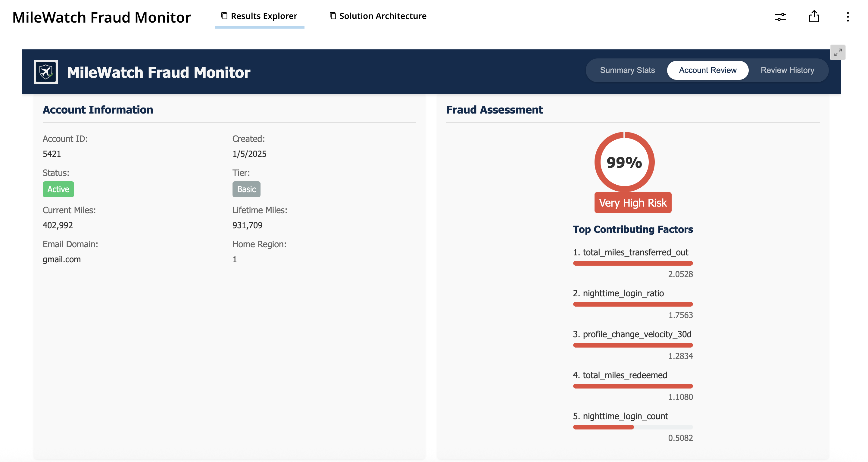This screenshot has width=868, height=462.
Task: Click the gmail.com email domain value
Action: point(62,259)
